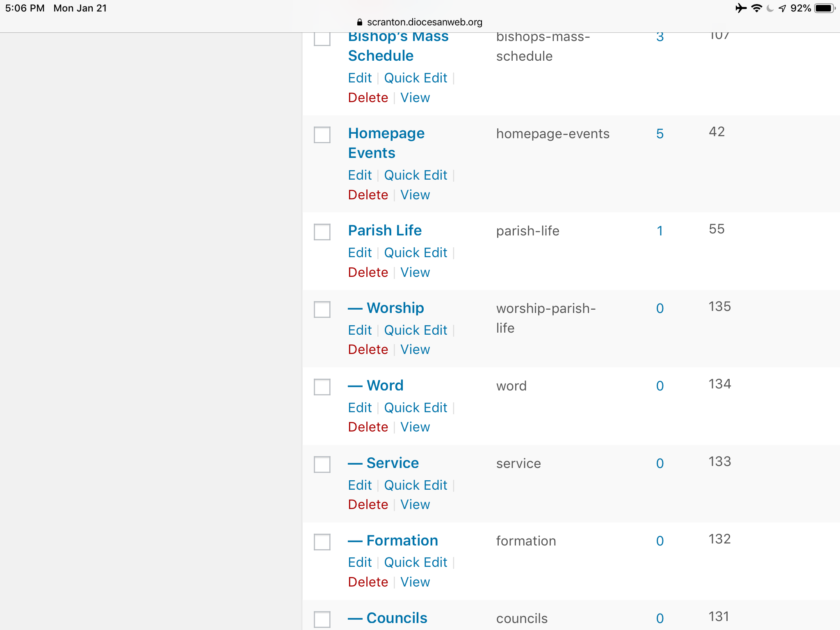Select the Parish Life row checkbox

click(x=322, y=232)
